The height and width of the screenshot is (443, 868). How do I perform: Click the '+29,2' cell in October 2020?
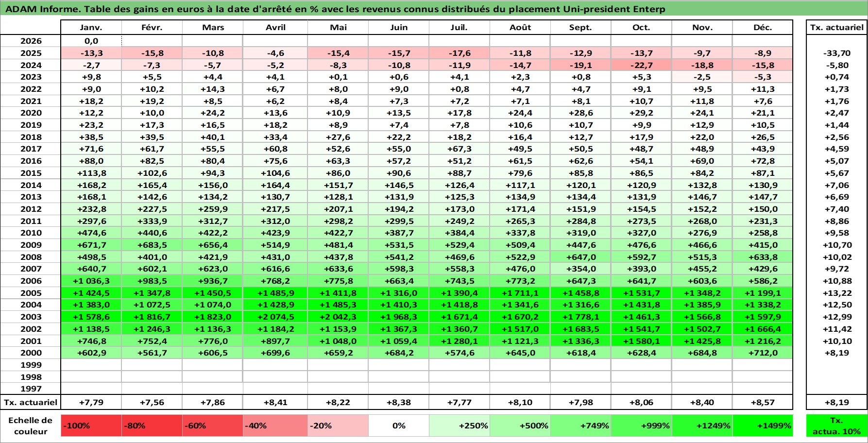[641, 113]
